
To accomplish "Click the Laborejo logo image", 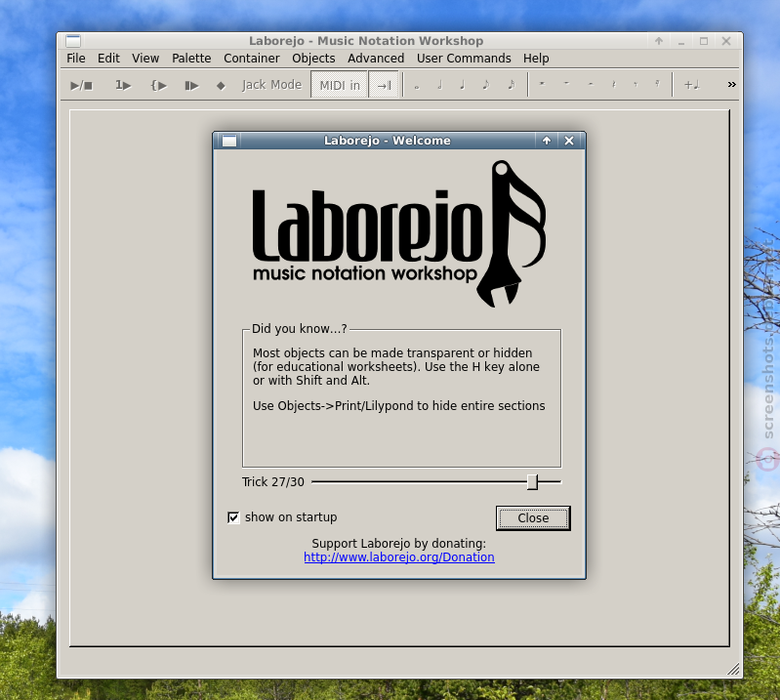I will [x=399, y=234].
